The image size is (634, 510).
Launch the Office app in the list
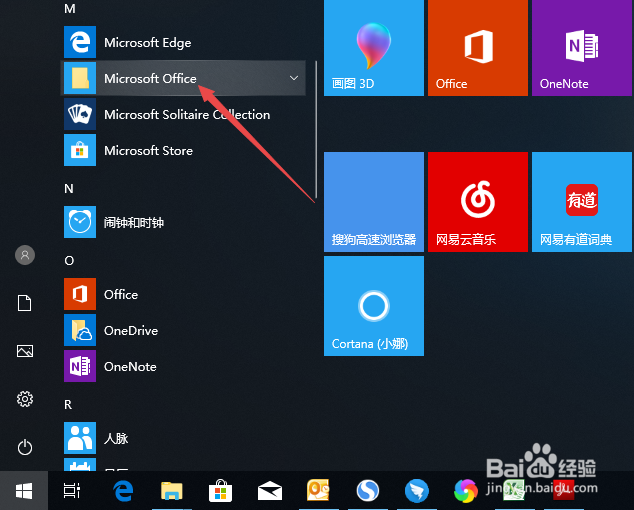pos(183,294)
